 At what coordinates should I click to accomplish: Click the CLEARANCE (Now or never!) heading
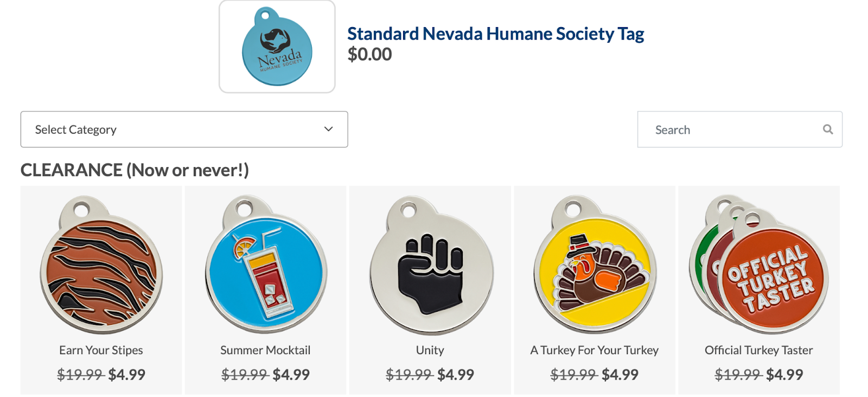[x=135, y=171]
